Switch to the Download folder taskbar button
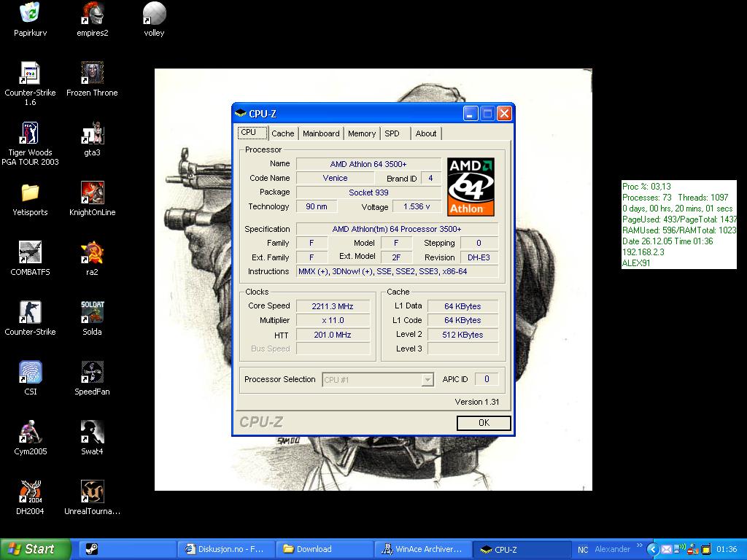 click(x=326, y=549)
